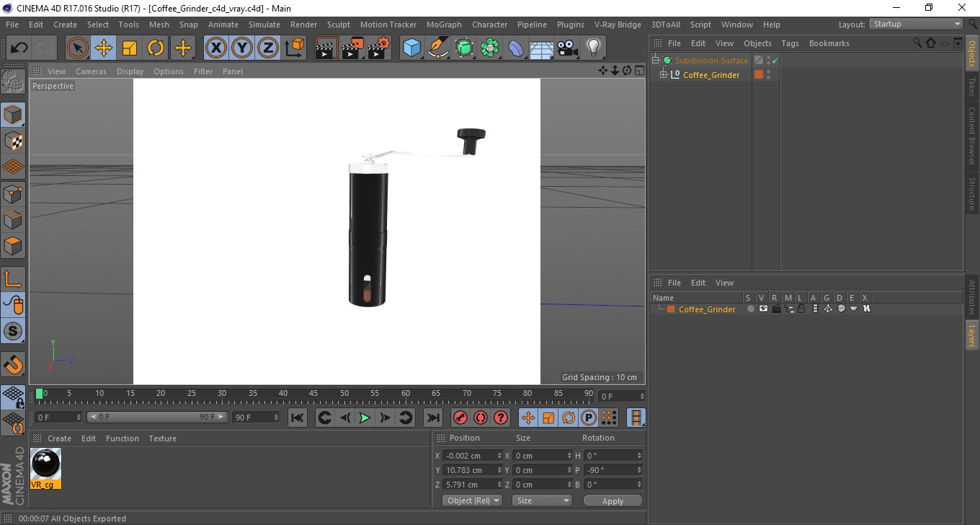Screen dimensions: 980x525
Task: Toggle Coffee_Grinder layer lock icon
Action: [801, 309]
